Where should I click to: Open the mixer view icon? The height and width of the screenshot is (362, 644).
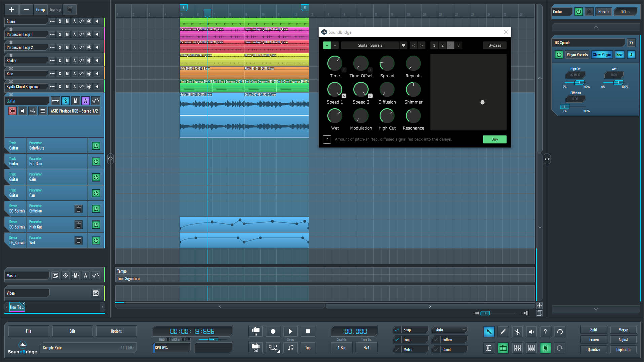[x=517, y=348]
